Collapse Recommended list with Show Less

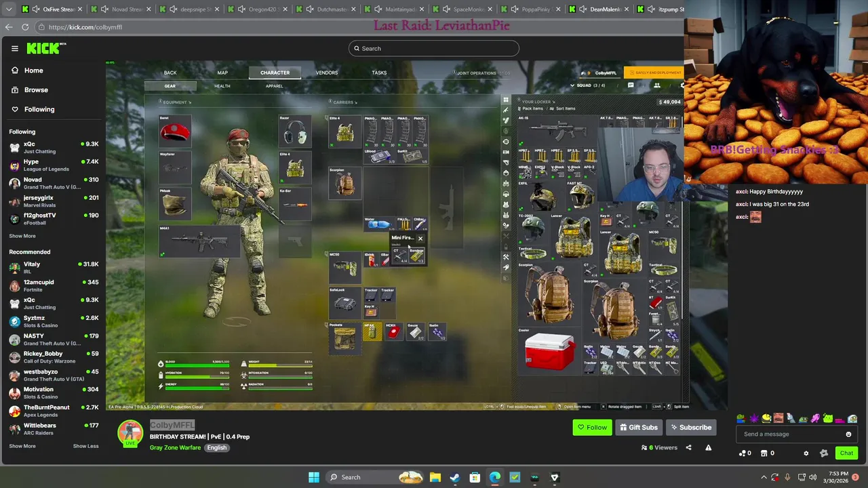85,446
